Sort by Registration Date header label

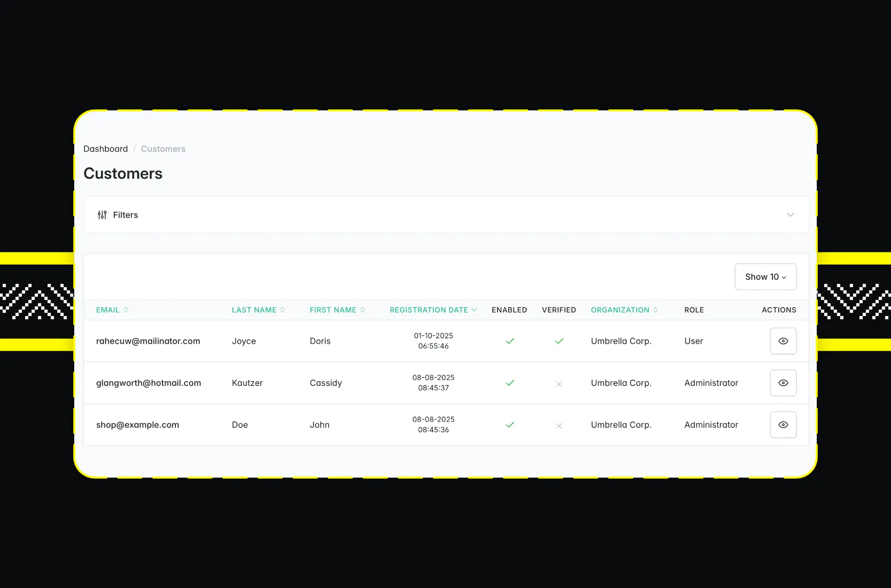[x=428, y=310]
